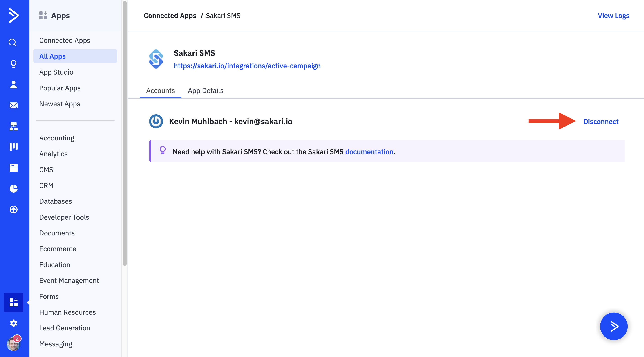Open Settings via the gear icon
Screen dimensions: 644x357
point(13,323)
